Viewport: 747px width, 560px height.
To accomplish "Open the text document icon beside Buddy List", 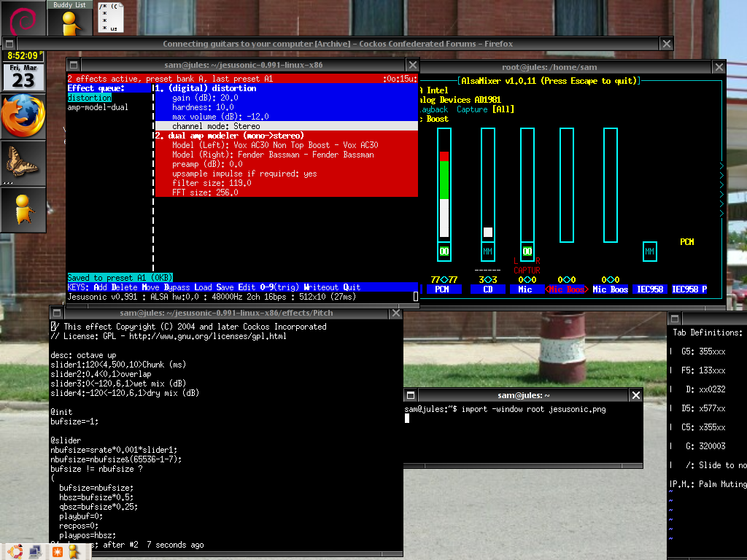I will click(x=110, y=17).
